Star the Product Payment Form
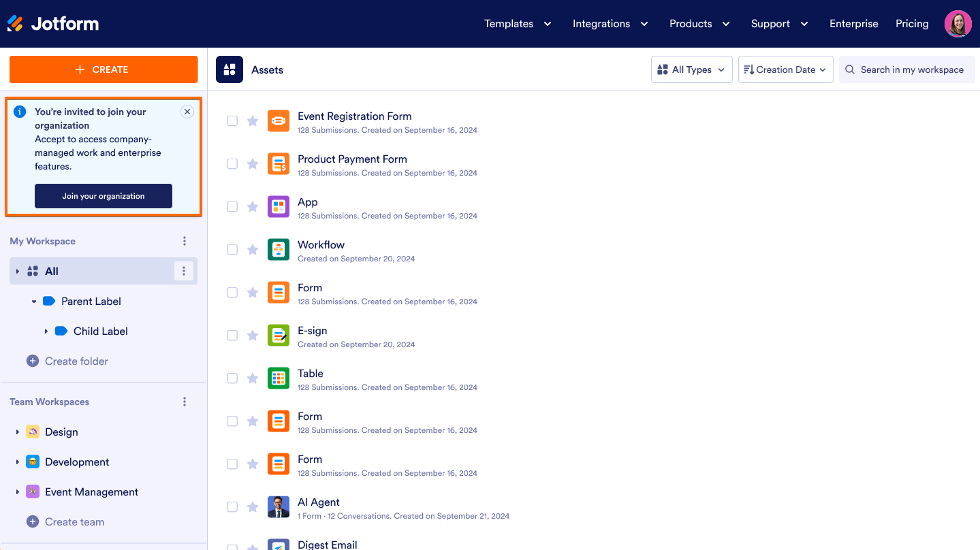 [x=253, y=164]
